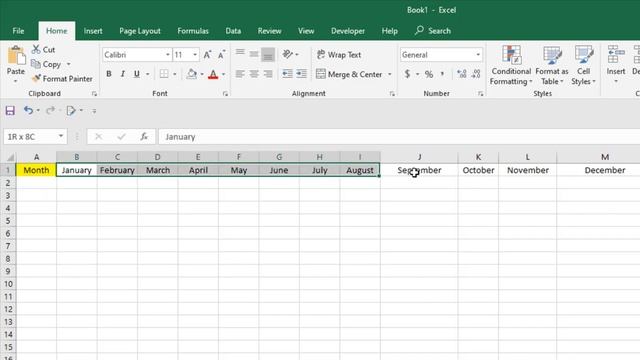Switch to the Page Layout tab
Image resolution: width=640 pixels, height=360 pixels.
pos(140,31)
